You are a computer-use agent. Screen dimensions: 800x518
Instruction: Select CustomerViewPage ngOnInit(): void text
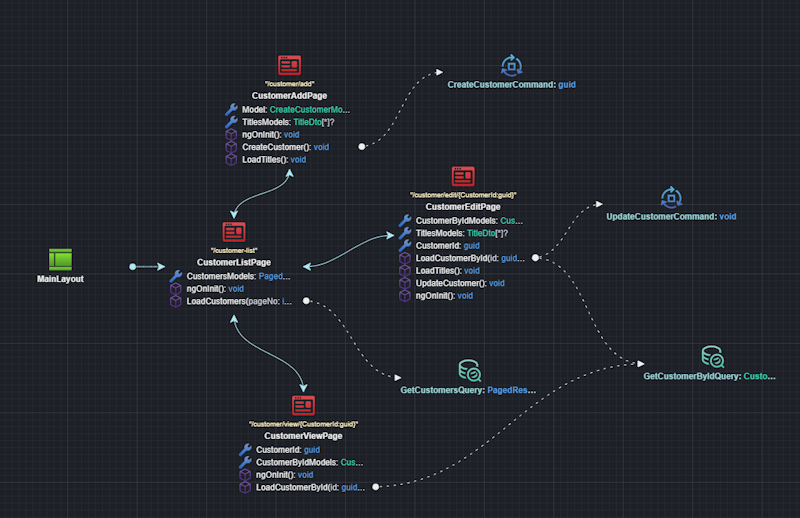[284, 475]
